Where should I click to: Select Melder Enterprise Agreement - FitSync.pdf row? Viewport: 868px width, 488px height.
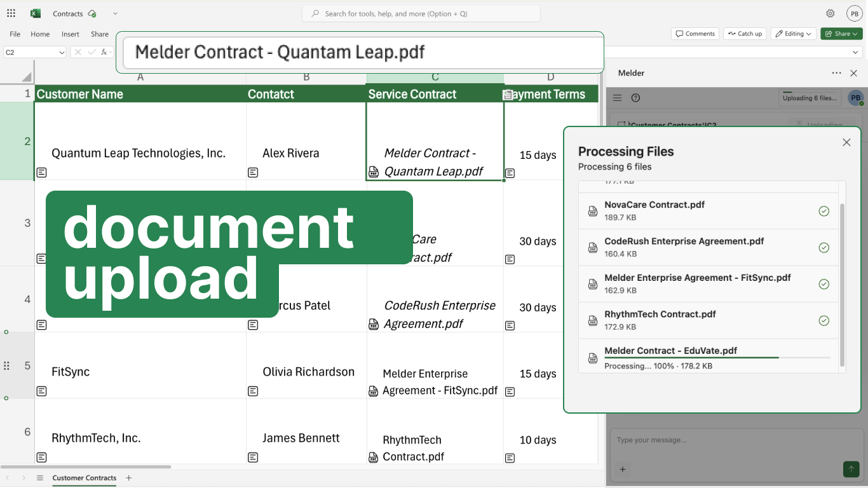[x=709, y=284]
